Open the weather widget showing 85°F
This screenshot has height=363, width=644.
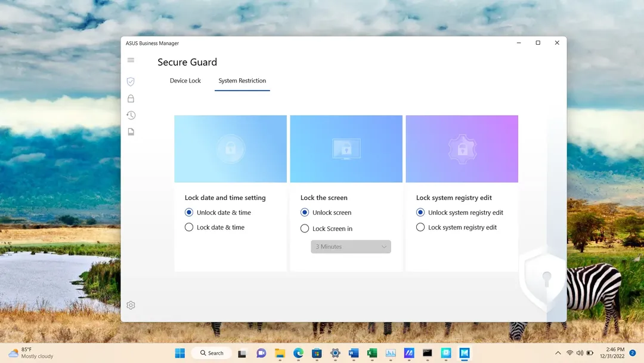pos(31,353)
